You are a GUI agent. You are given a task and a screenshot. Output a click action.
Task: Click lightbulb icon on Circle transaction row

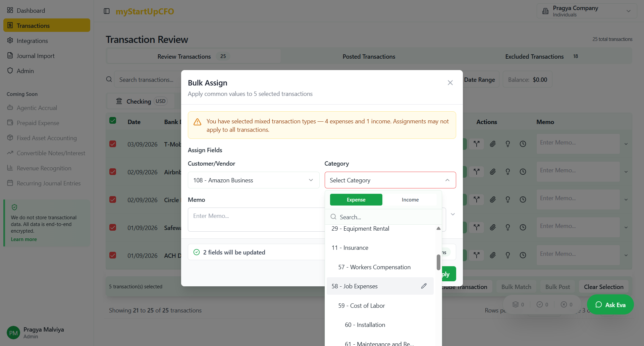[x=508, y=199]
